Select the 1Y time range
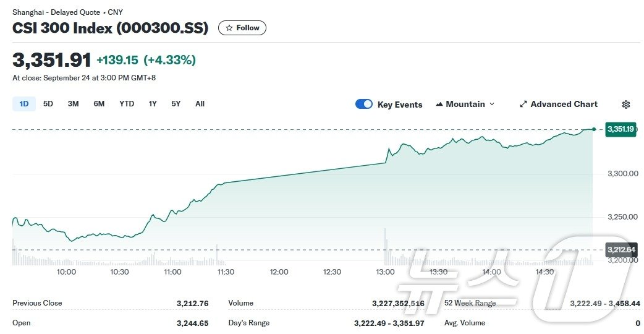This screenshot has width=644, height=334. click(153, 104)
